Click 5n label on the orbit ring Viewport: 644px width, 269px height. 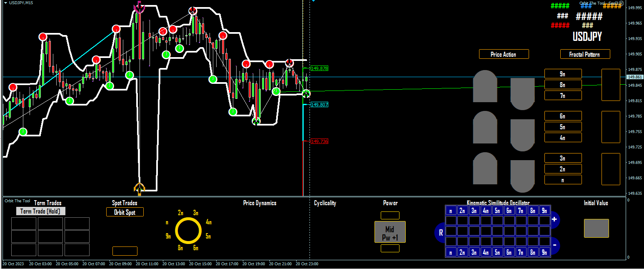tap(208, 236)
